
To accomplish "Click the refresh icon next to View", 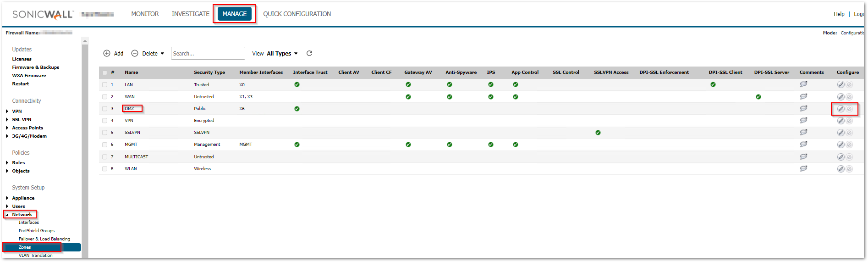I will (309, 53).
